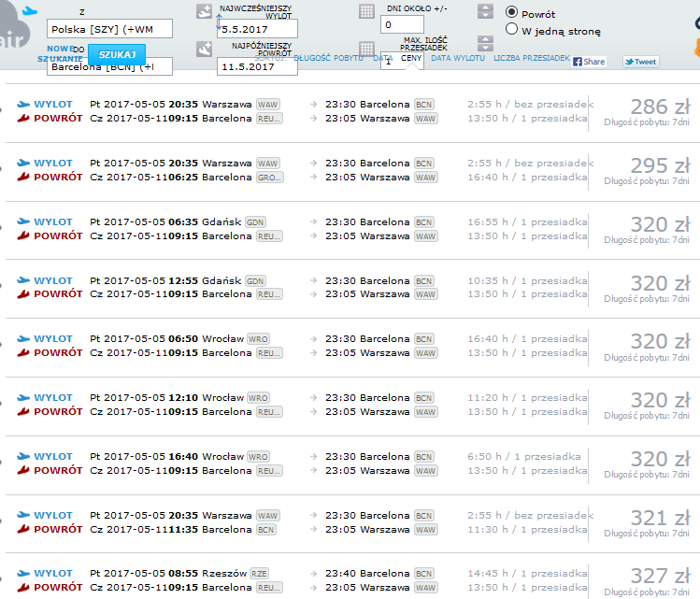Click the blue Wylot plane icon on the 286 zł result
The width and height of the screenshot is (700, 599).
(x=23, y=105)
